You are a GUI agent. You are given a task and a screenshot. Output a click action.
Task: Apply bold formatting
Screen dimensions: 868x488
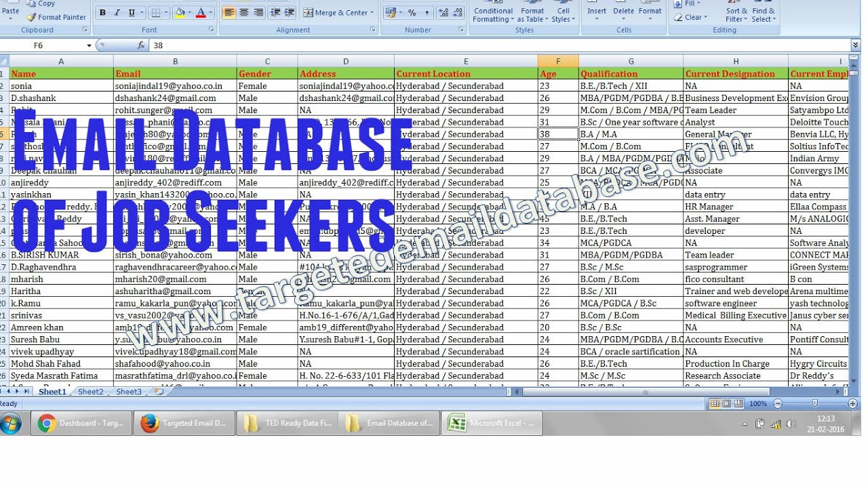102,12
